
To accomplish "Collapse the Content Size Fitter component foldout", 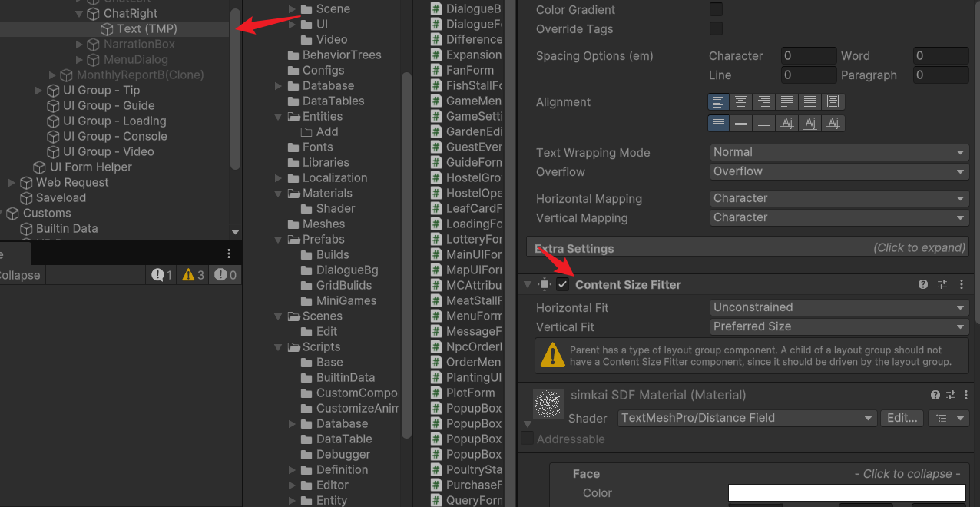I will point(527,284).
